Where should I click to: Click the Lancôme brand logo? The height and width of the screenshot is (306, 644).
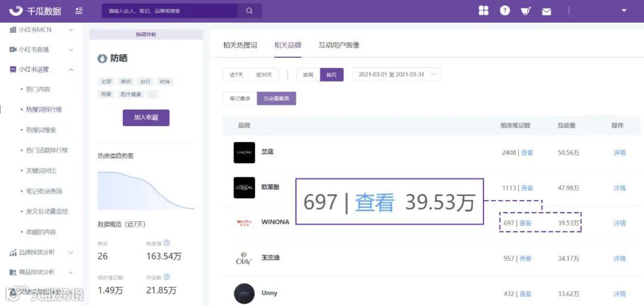[x=244, y=152]
